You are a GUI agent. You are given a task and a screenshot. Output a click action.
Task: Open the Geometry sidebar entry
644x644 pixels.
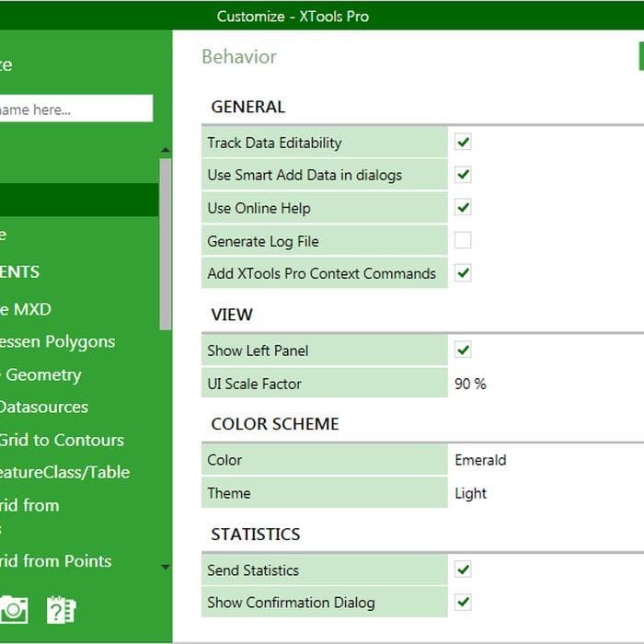(x=40, y=374)
